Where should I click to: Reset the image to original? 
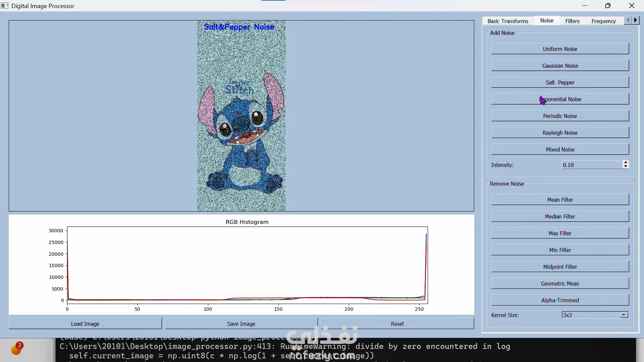click(397, 324)
